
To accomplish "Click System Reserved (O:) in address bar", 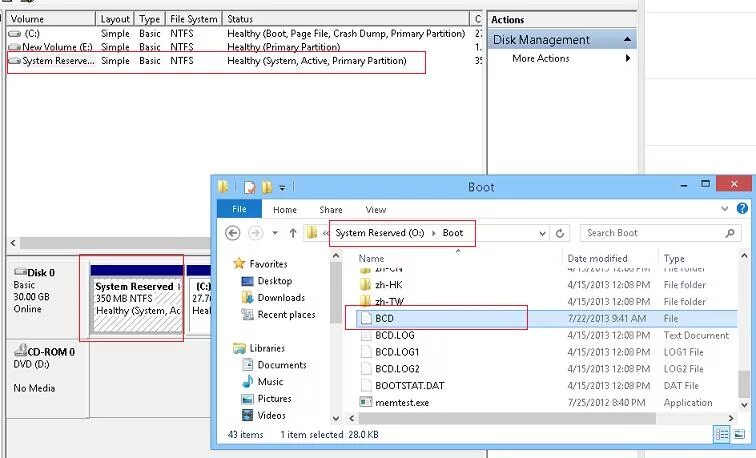I will [x=380, y=233].
